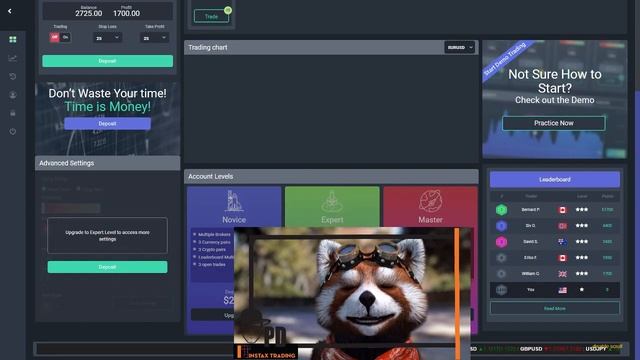Click David S.'s magenta rank badge

coord(501,242)
